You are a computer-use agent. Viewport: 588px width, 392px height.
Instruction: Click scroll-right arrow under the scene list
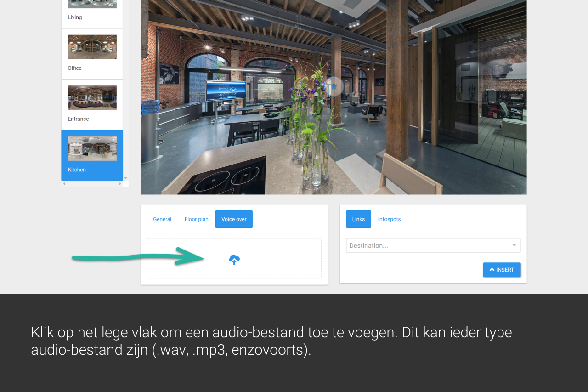[x=120, y=184]
